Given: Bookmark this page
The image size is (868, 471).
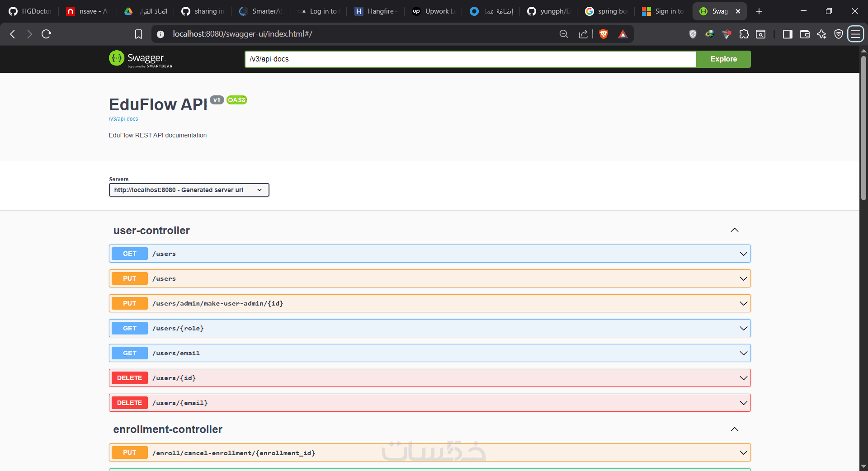Looking at the screenshot, I should tap(138, 34).
